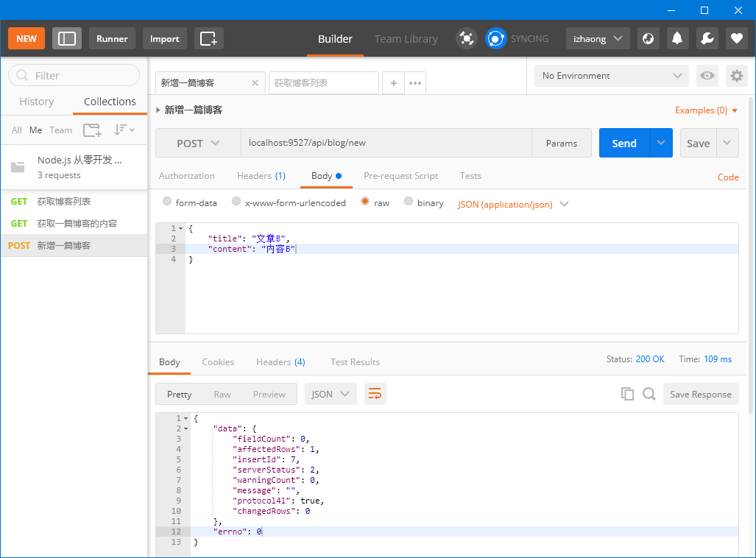Screen dimensions: 756x558
Task: Open the POST method dropdown
Action: pos(198,144)
